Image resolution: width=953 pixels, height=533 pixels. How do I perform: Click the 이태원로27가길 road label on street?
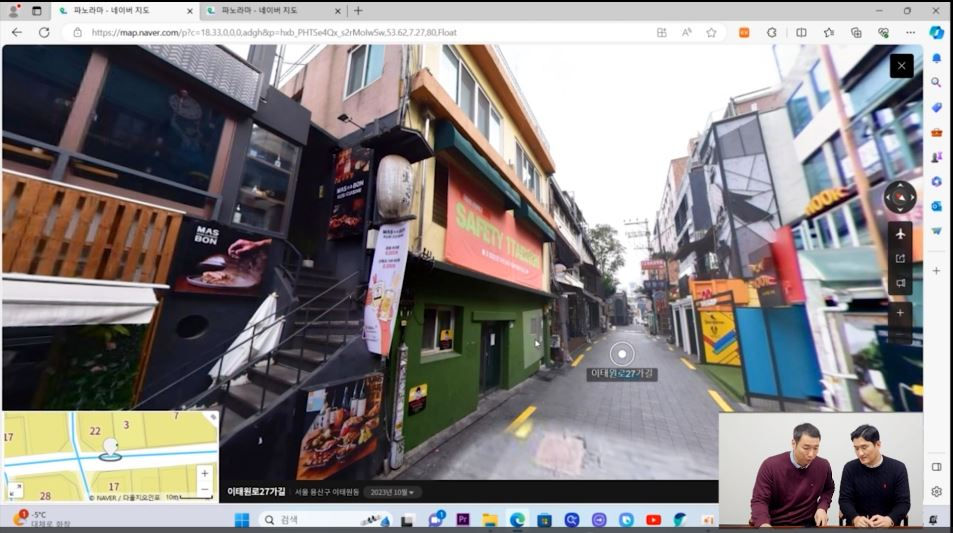click(622, 374)
